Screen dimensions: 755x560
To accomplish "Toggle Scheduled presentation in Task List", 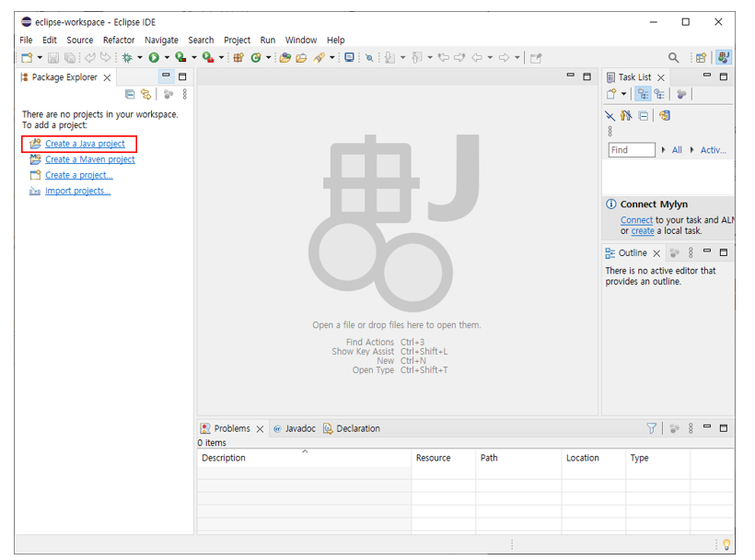I will click(x=659, y=94).
